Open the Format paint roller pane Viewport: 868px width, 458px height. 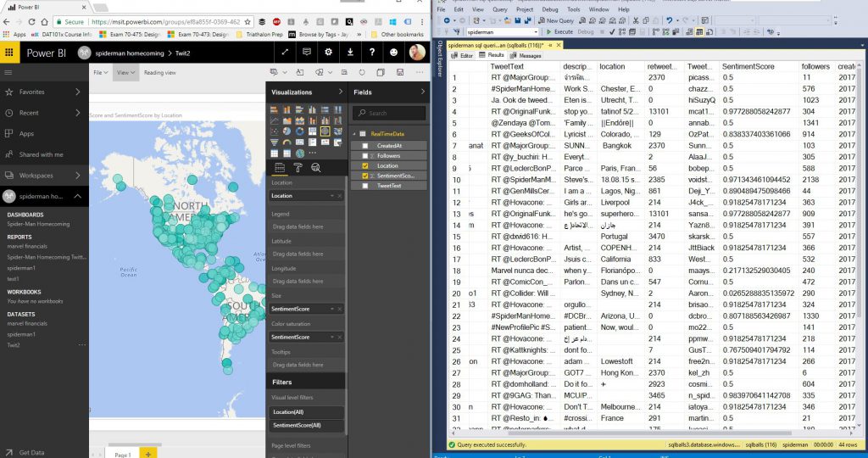298,168
